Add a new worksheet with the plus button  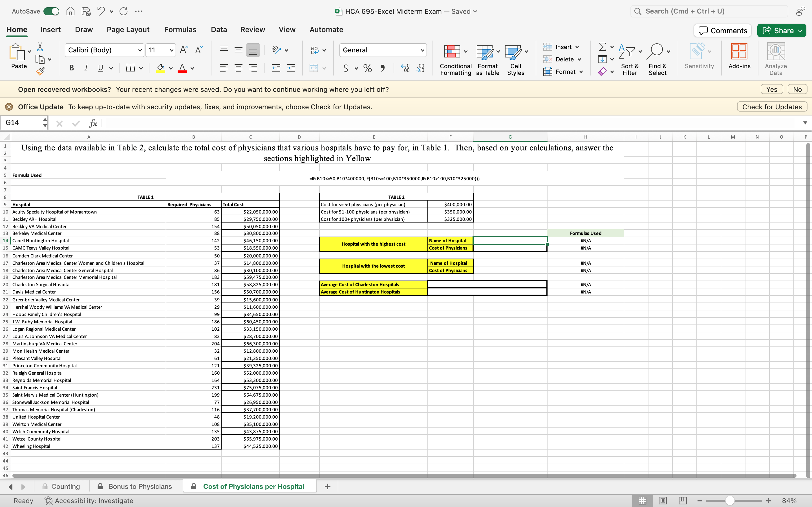coord(327,486)
